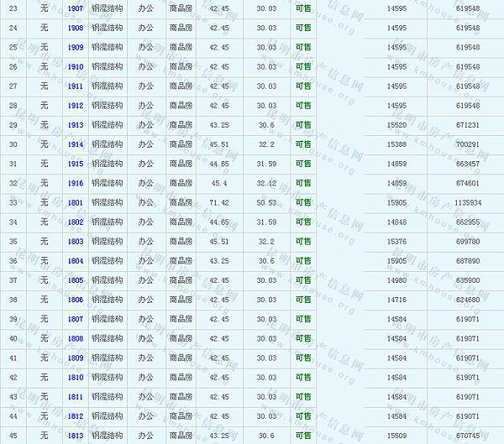Image resolution: width=504 pixels, height=444 pixels.
Task: Select the total price cell 700291
Action: pyautogui.click(x=468, y=144)
